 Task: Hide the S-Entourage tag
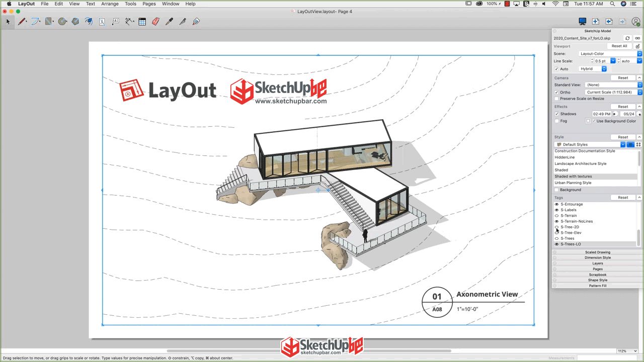(x=556, y=204)
